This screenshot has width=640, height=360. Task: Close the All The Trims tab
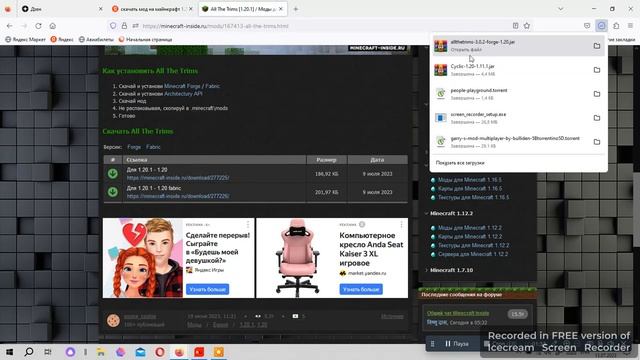281,9
